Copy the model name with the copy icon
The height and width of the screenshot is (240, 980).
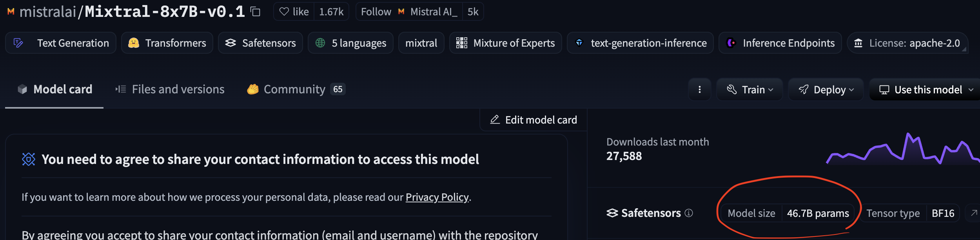[256, 12]
